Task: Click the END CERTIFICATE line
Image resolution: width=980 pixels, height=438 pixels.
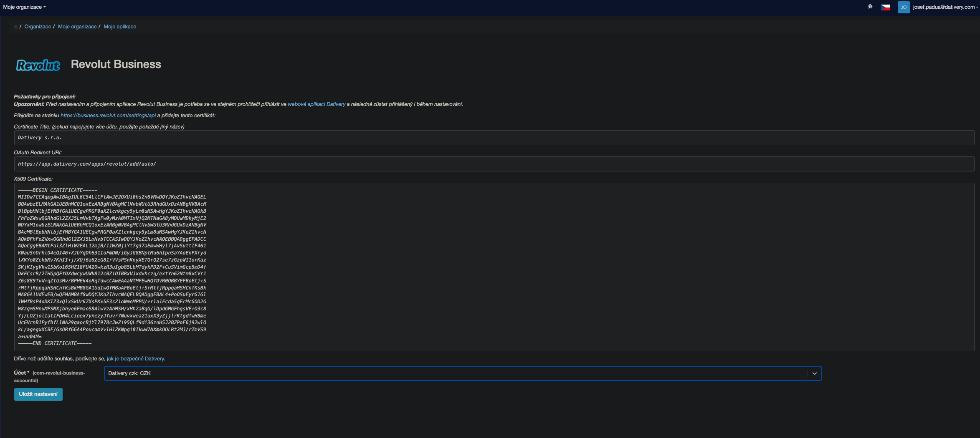Action: [x=55, y=343]
